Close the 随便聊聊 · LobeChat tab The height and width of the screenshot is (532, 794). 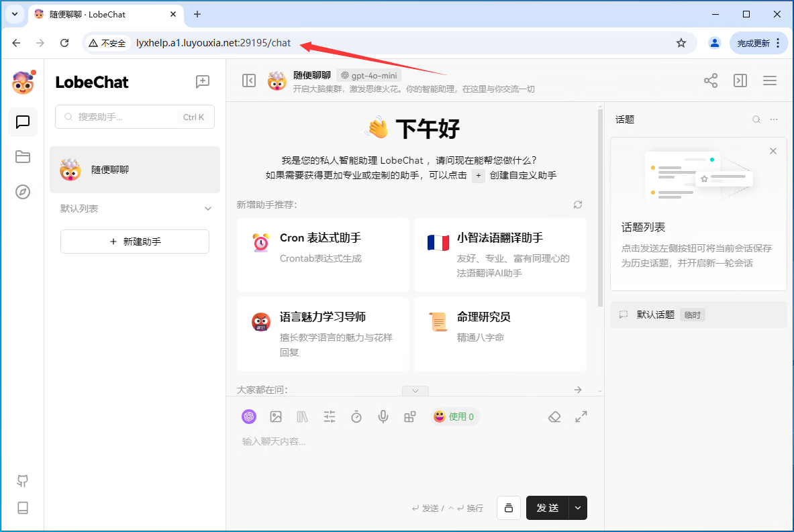[x=173, y=14]
